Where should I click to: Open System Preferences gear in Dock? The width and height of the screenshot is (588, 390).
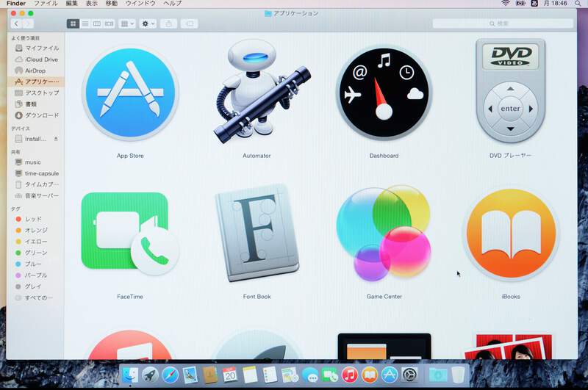pos(409,375)
